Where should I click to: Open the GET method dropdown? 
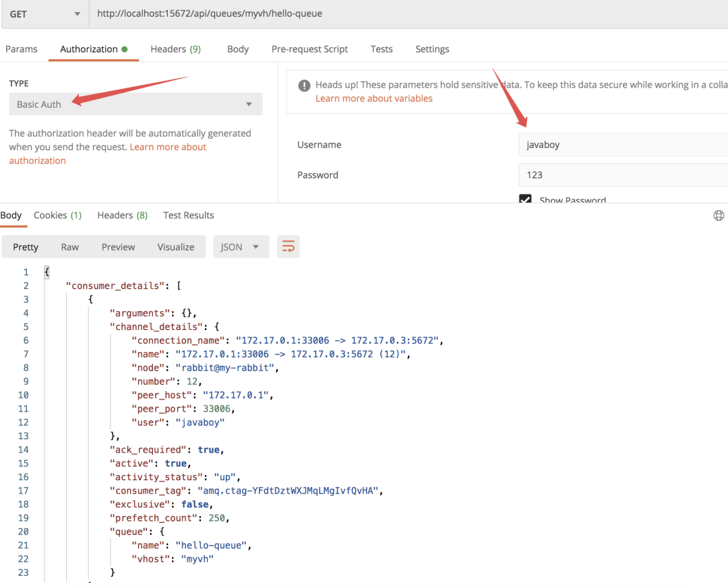pyautogui.click(x=44, y=14)
